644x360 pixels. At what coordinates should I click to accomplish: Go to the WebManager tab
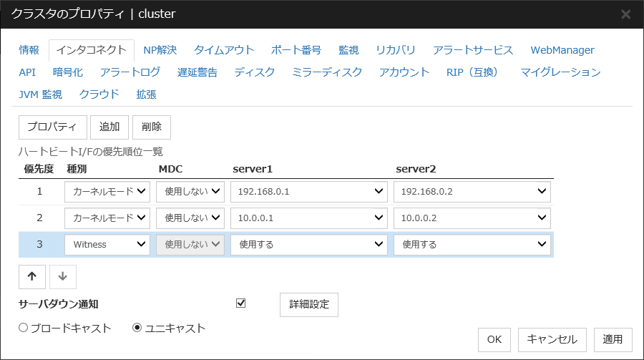(x=562, y=50)
